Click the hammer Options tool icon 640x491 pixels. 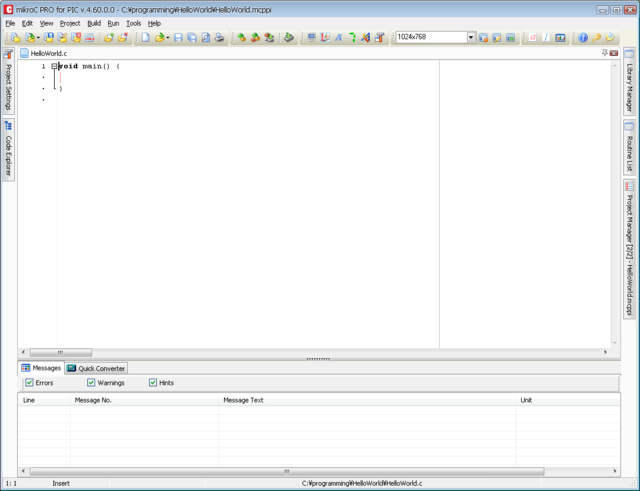[x=380, y=38]
